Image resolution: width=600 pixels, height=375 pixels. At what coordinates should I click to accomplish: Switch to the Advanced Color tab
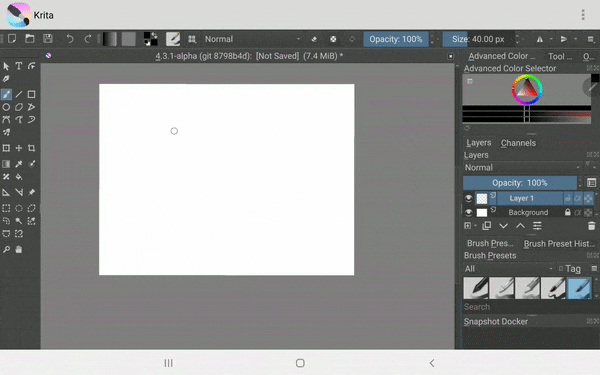pos(502,56)
